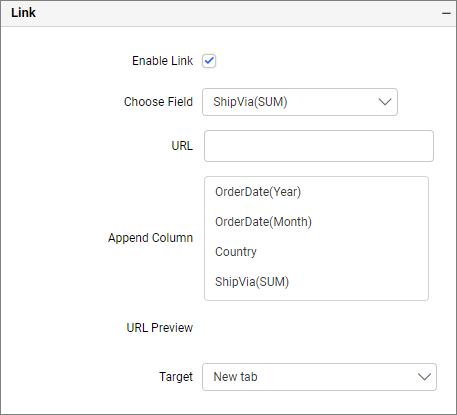Select OrderDate(Year) in Append Column list
Viewport: 457px width, 415px height.
258,192
